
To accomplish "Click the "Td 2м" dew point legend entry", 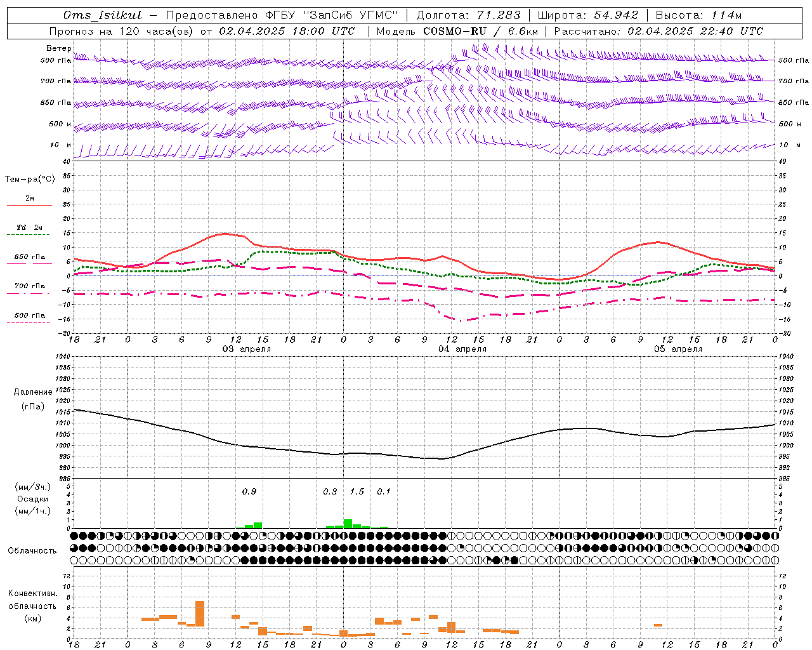I will (x=30, y=227).
